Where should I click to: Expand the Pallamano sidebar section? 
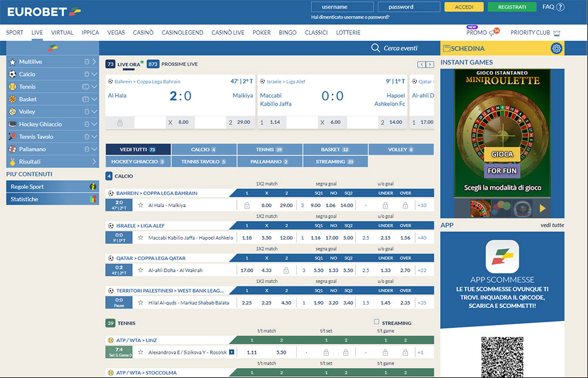[94, 149]
